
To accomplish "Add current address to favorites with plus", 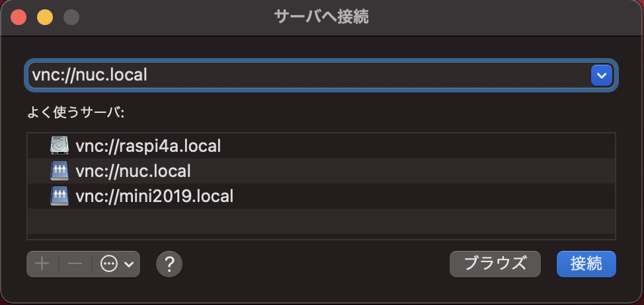I will point(42,264).
